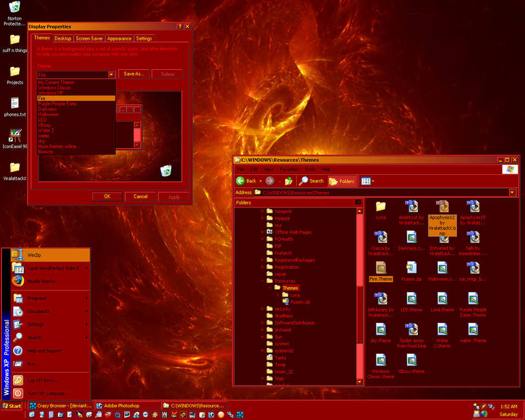Open the Address bar dropdown arrow
This screenshot has height=420, width=525.
512,192
